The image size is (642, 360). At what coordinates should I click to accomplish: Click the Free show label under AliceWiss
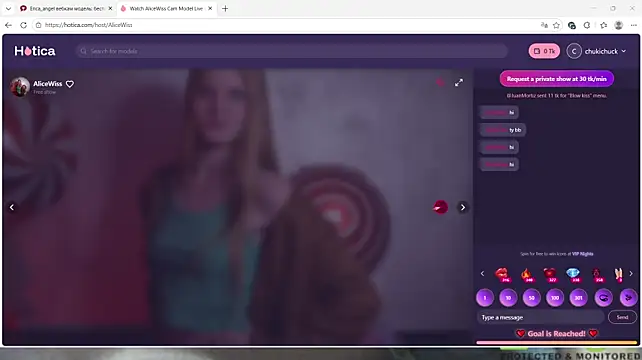click(45, 92)
